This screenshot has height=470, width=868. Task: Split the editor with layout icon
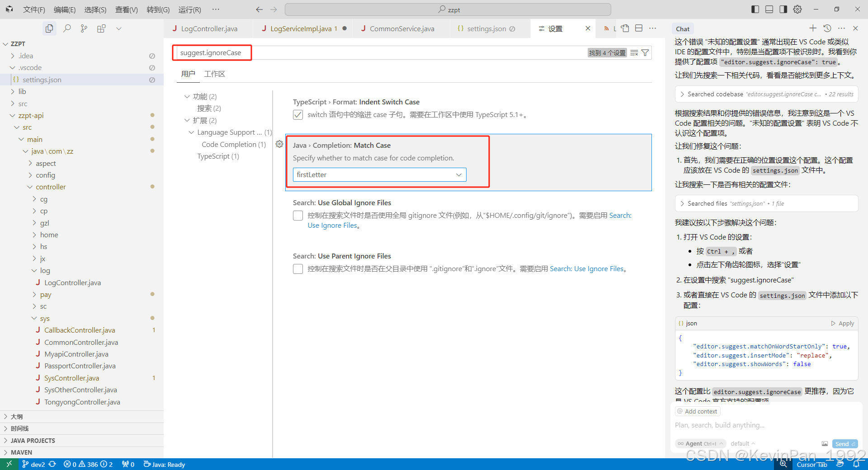tap(639, 28)
